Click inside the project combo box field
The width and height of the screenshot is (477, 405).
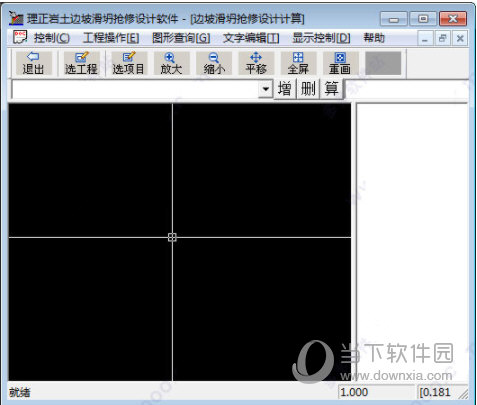135,89
